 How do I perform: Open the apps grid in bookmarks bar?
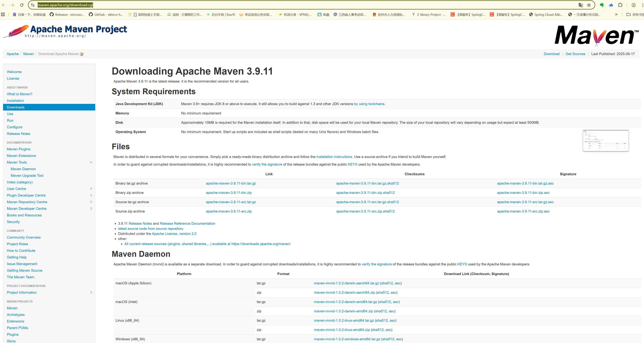pyautogui.click(x=3, y=15)
